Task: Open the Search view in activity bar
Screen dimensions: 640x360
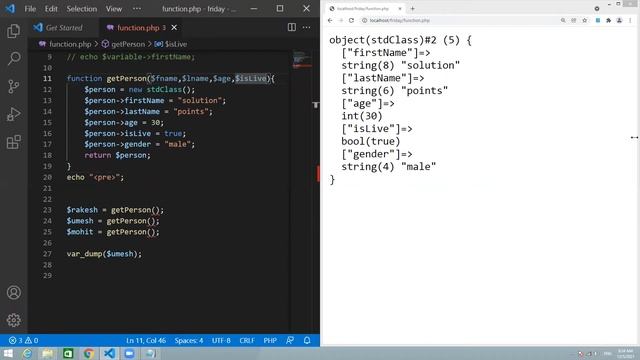Action: [13, 58]
